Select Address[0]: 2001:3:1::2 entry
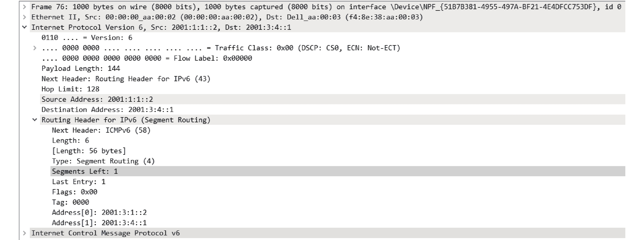This screenshot has height=240, width=644. click(x=99, y=213)
